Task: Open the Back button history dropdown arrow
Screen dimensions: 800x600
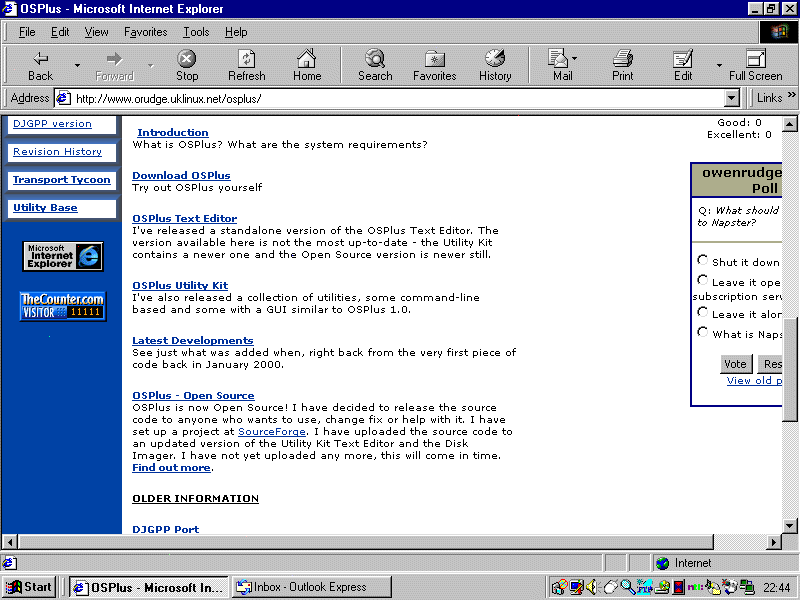Action: coord(77,66)
